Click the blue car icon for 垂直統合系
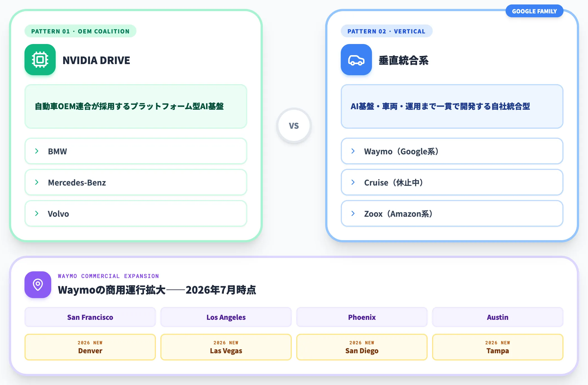588x385 pixels. click(356, 60)
